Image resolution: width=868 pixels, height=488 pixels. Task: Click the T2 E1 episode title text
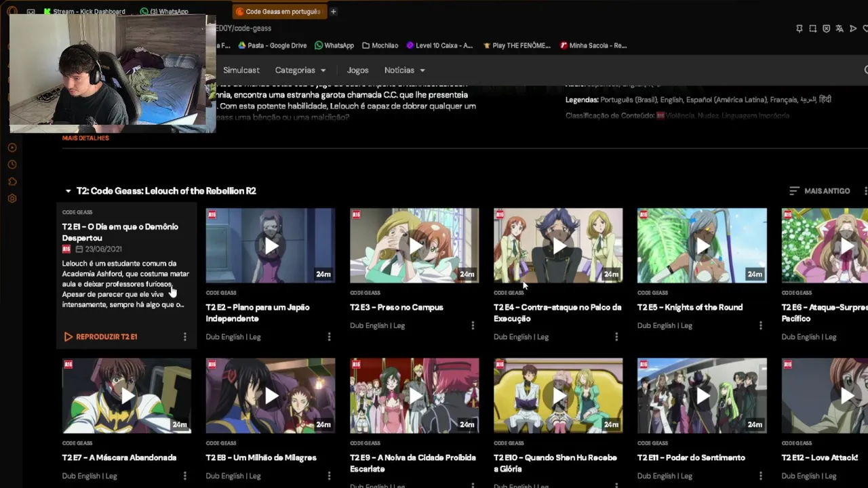click(x=120, y=232)
